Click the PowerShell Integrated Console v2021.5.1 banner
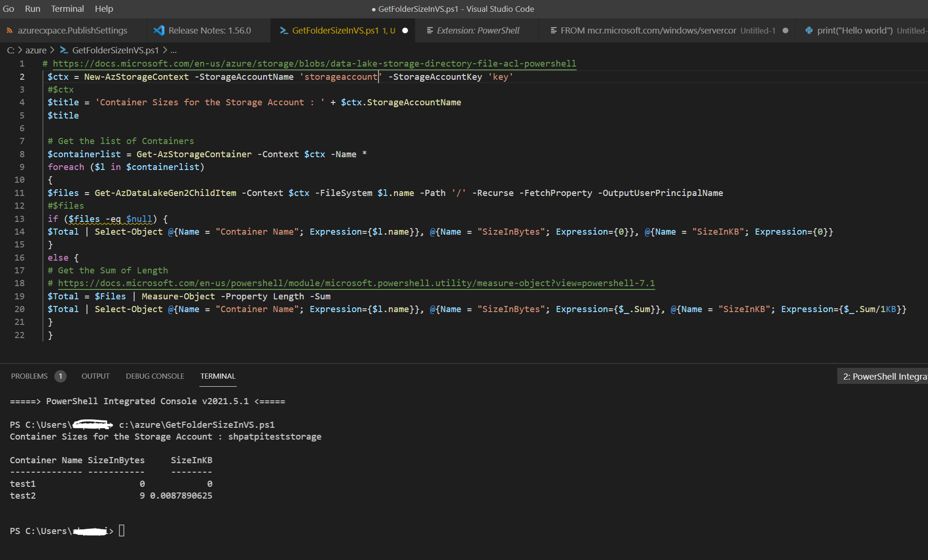The height and width of the screenshot is (560, 928). 147,401
